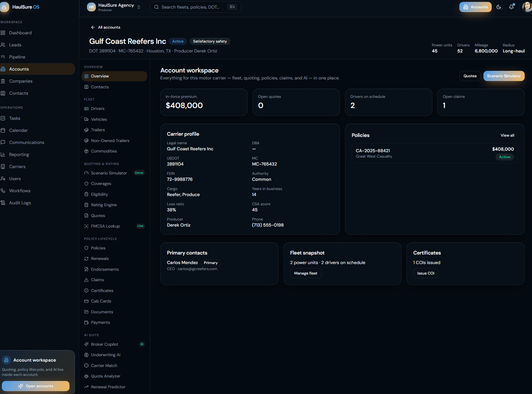Image resolution: width=532 pixels, height=394 pixels.
Task: Open Dashboard icon in workspace sidebar
Action: [x=3, y=33]
